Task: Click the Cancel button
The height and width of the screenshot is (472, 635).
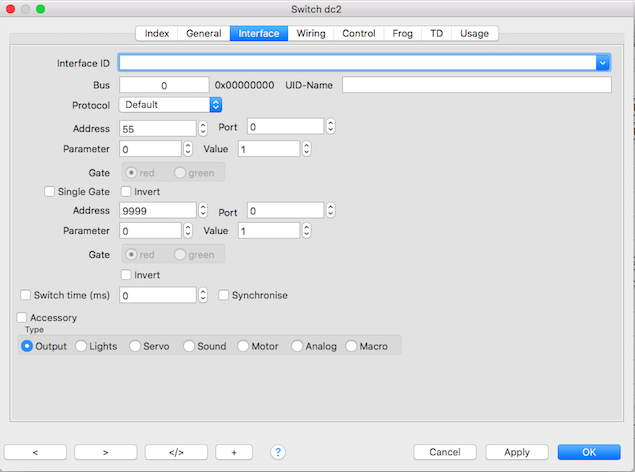Action: [445, 452]
